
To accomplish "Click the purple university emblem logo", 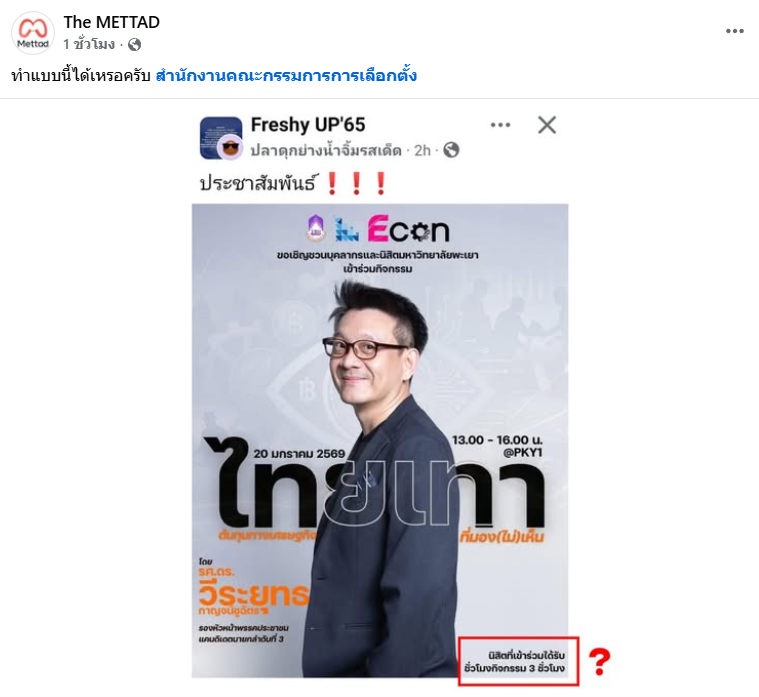I will point(315,228).
